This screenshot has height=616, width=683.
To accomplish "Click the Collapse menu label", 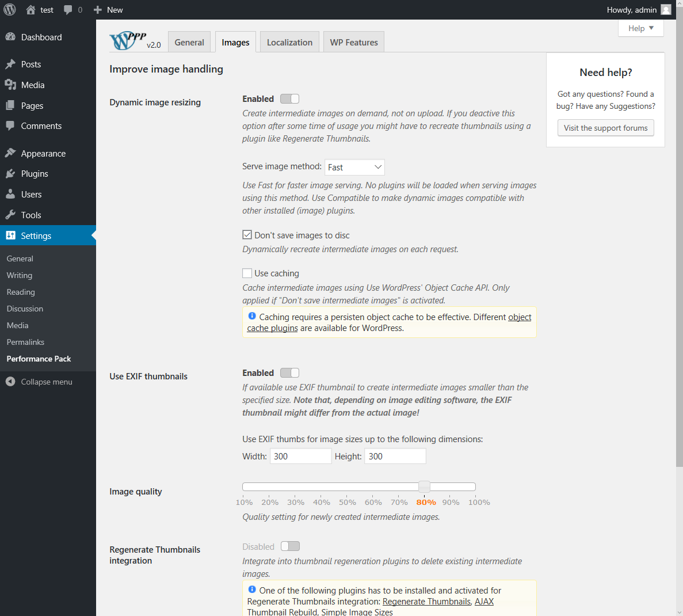I will point(47,382).
